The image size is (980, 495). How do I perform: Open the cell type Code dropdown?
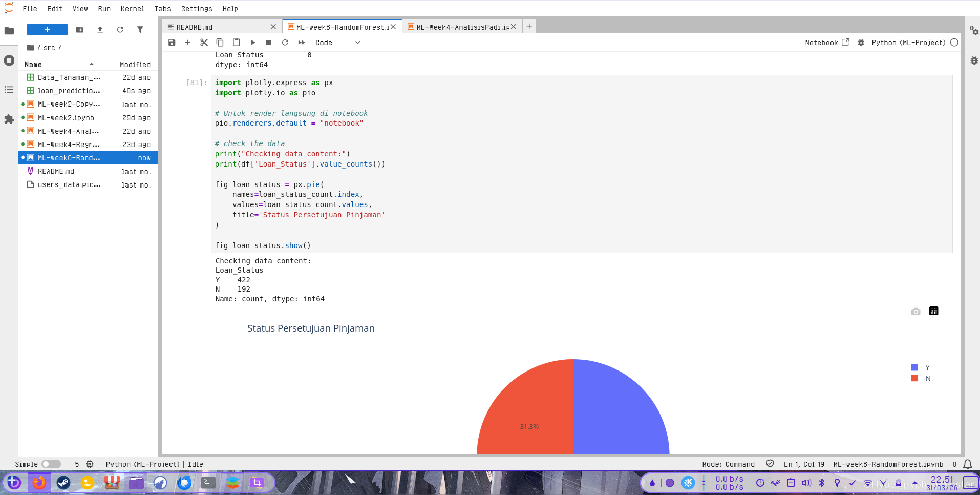coord(337,43)
